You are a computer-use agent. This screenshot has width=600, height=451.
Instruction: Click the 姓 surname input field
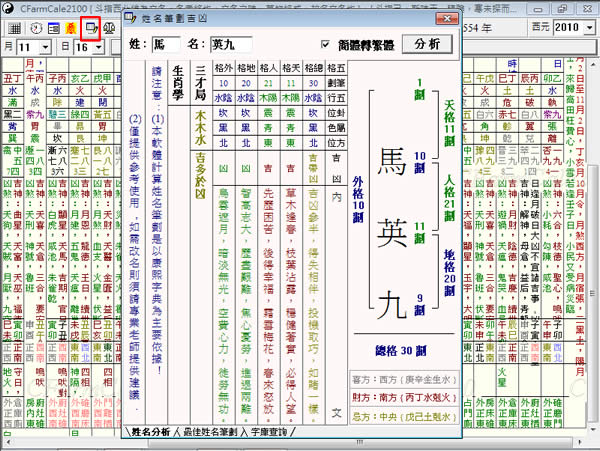point(162,45)
